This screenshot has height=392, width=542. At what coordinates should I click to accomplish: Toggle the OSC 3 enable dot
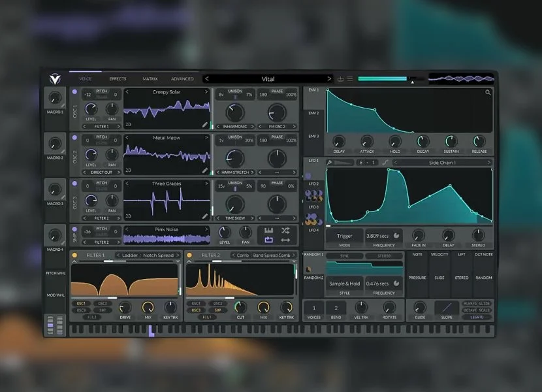[74, 184]
